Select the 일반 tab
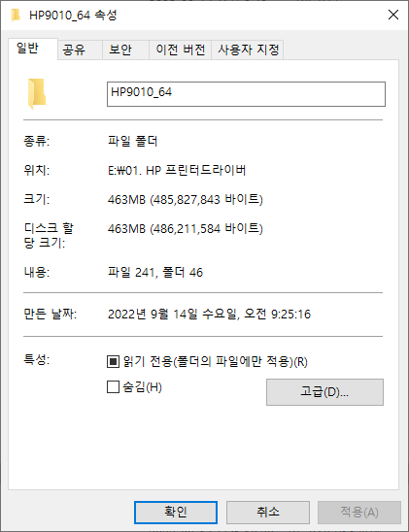Screen dimensions: 409x532 point(33,49)
